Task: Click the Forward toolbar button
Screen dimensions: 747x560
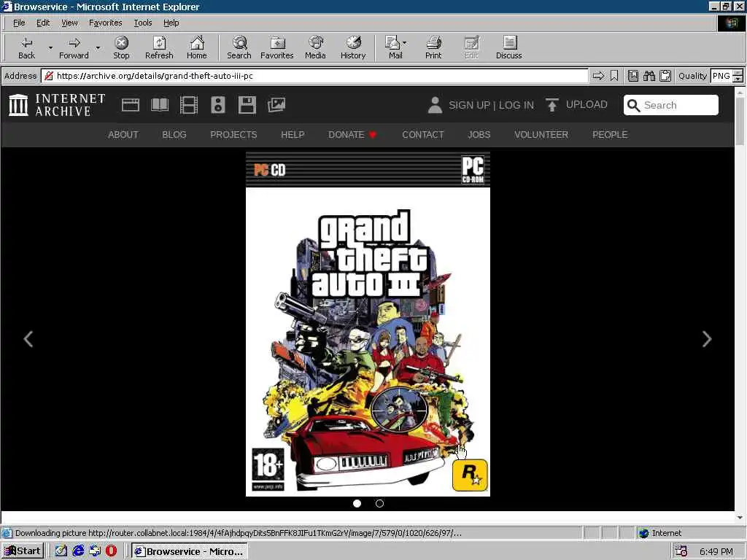Action: tap(74, 47)
